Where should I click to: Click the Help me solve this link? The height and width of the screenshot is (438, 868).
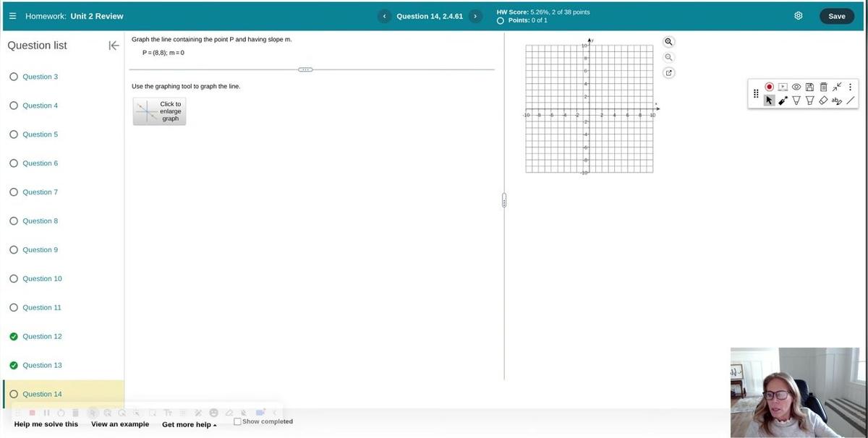(46, 424)
